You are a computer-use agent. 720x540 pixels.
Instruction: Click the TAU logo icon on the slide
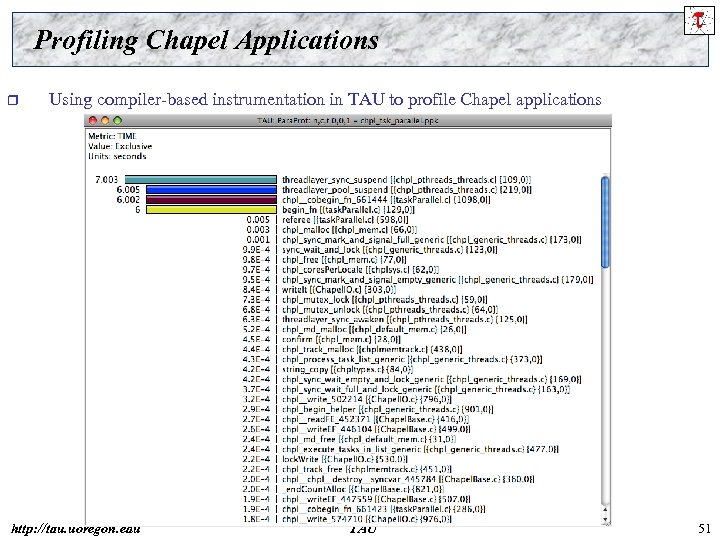point(699,21)
